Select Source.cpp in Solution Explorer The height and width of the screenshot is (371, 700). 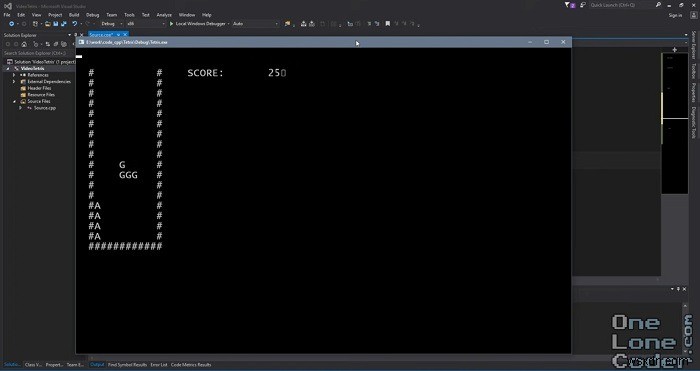[45, 108]
